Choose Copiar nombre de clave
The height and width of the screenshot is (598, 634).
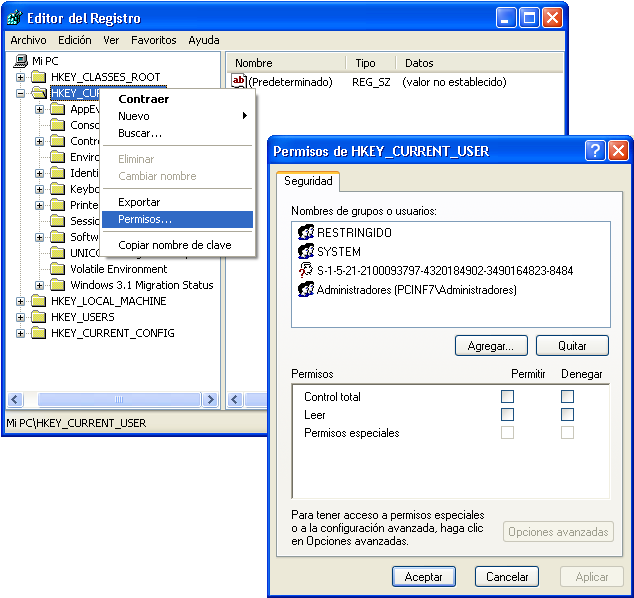tap(177, 245)
